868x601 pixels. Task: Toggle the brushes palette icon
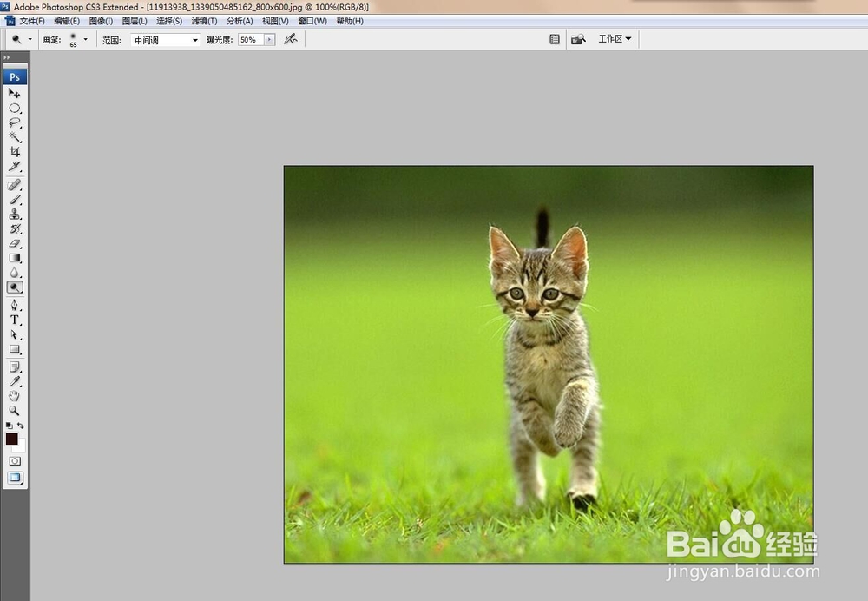pyautogui.click(x=554, y=39)
